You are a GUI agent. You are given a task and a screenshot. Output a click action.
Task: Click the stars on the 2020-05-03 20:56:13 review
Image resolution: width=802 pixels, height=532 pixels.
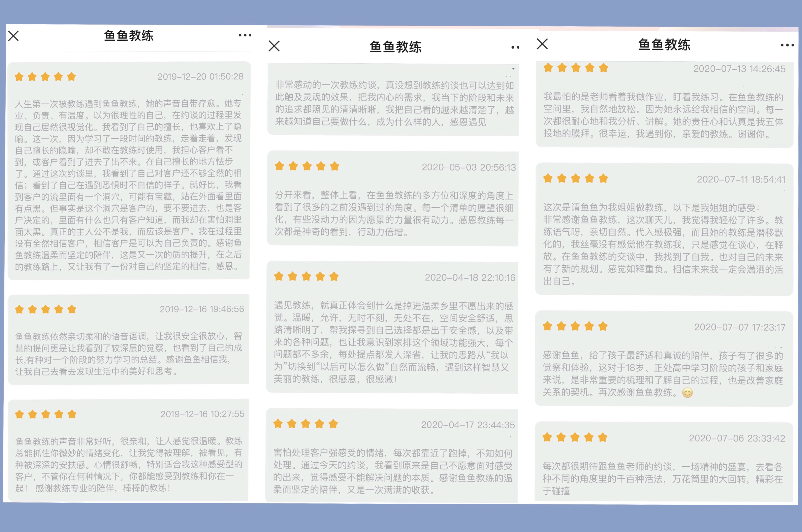(x=307, y=166)
